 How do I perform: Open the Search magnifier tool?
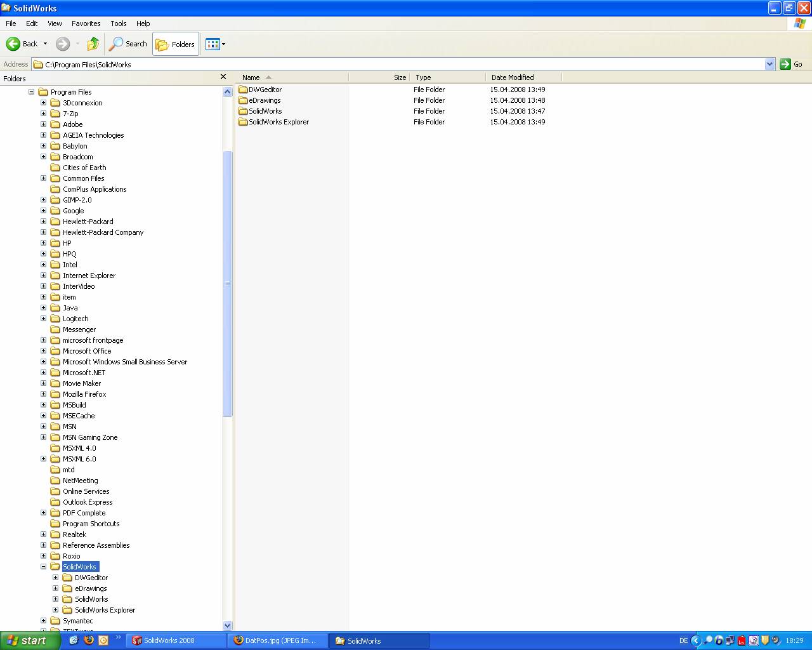coord(128,44)
